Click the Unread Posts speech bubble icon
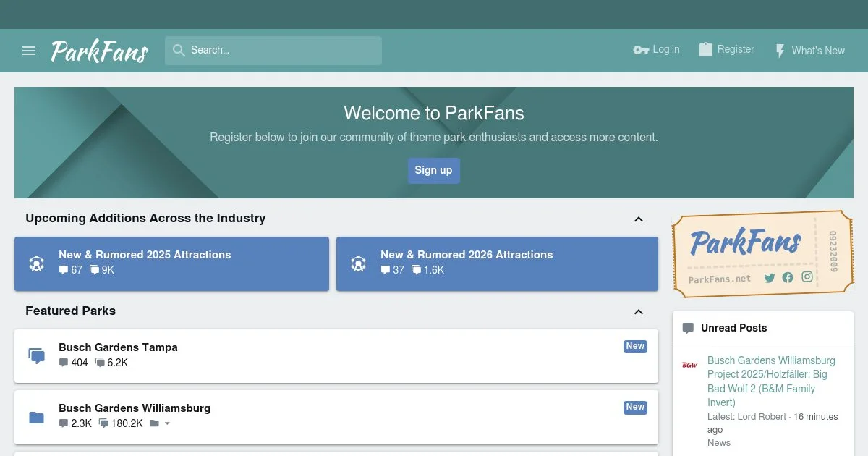The image size is (868, 456). pyautogui.click(x=688, y=329)
